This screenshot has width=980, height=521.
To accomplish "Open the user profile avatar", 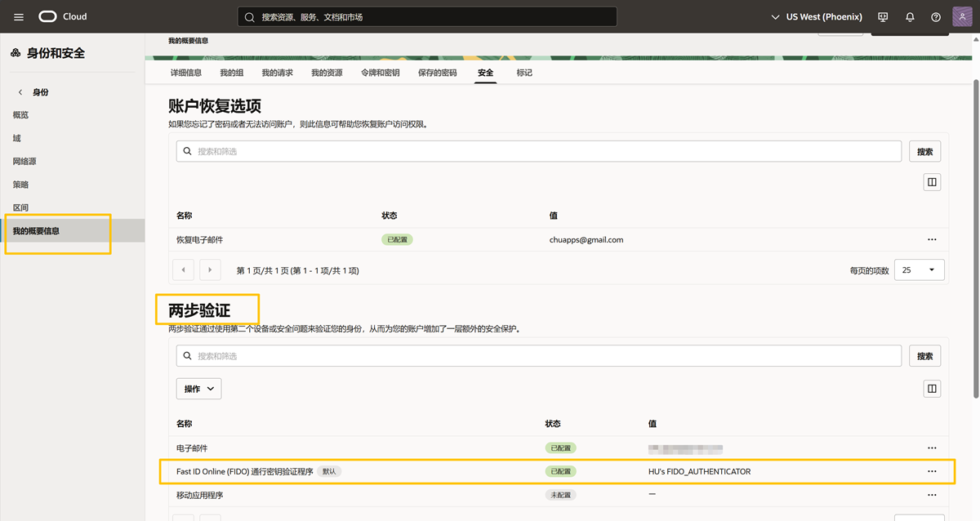I will pos(962,17).
